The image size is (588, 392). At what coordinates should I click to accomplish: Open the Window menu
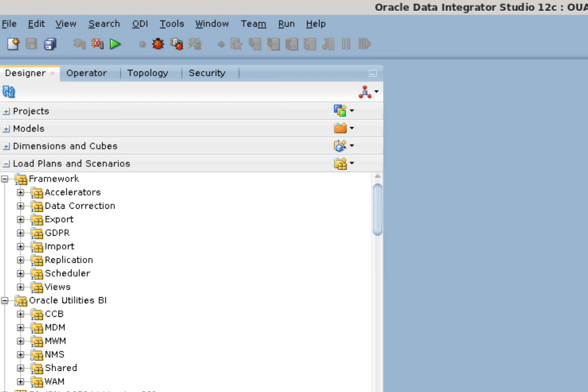212,23
